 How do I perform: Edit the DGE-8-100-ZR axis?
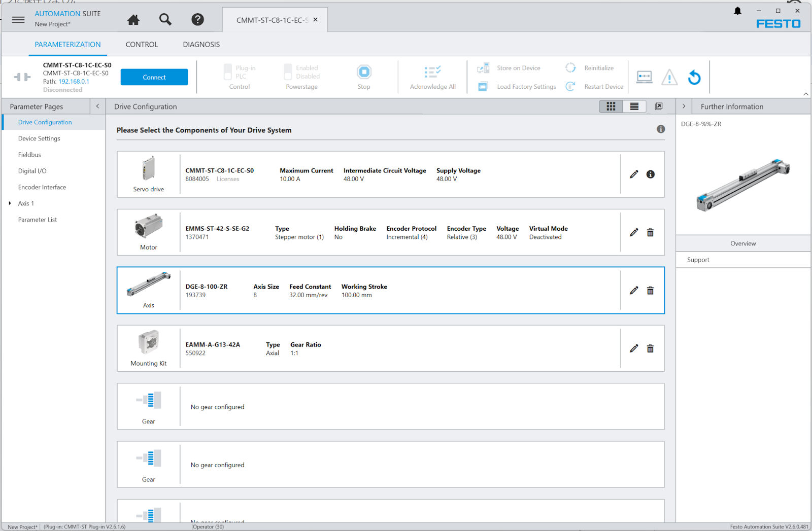[634, 291]
